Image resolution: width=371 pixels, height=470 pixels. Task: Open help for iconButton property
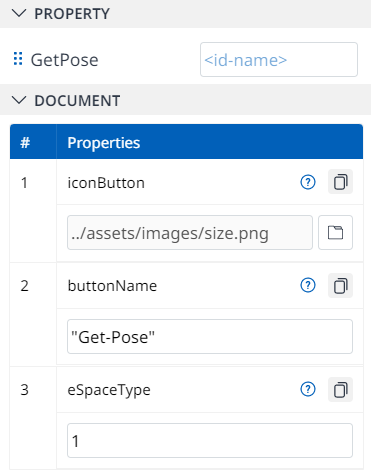pyautogui.click(x=308, y=182)
